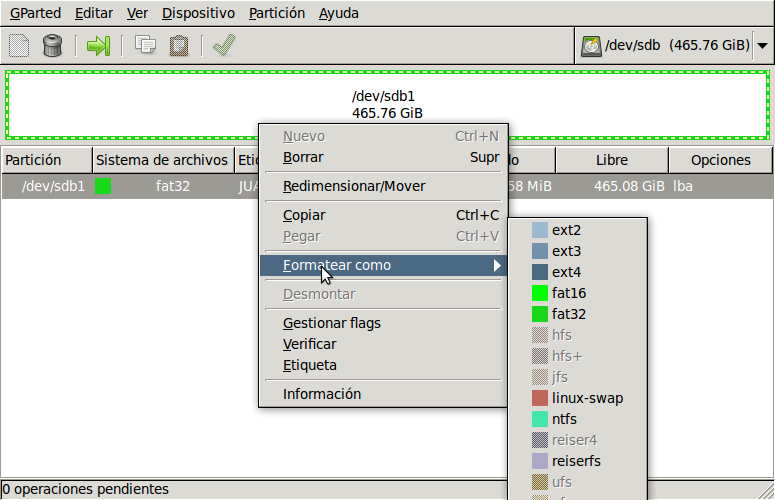
Task: Choose Información in the context menu
Action: [384, 394]
